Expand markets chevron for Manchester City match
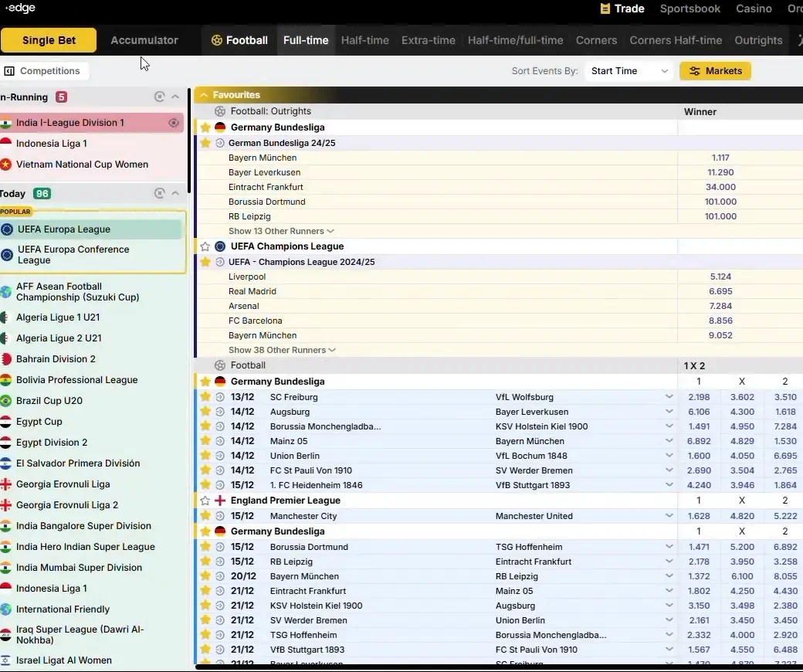Viewport: 803px width, 672px height. pos(669,515)
